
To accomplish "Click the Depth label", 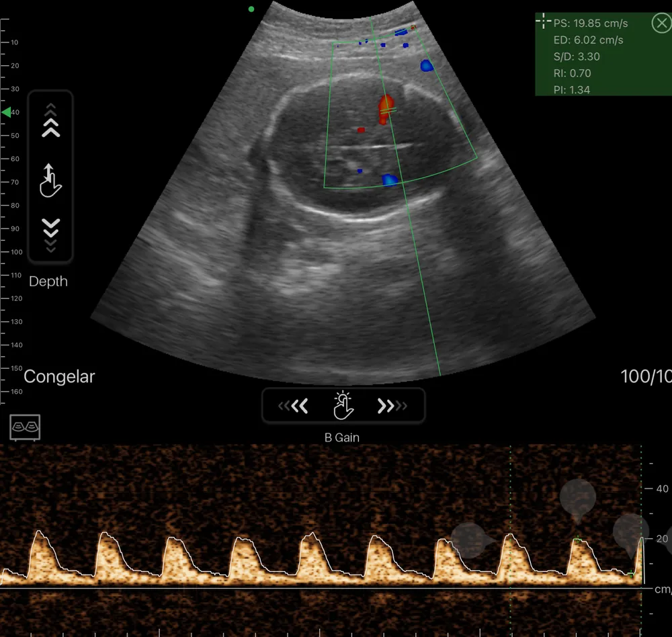I will [48, 281].
